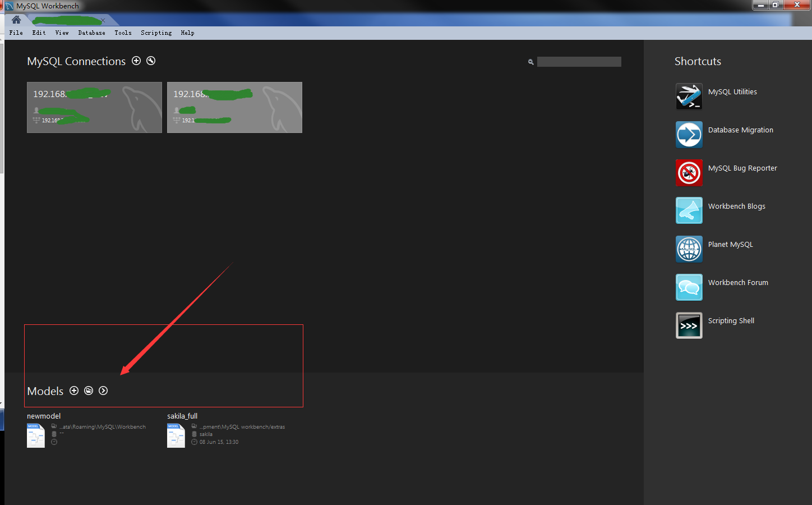Image resolution: width=812 pixels, height=505 pixels.
Task: Select the sakila_full model name
Action: pyautogui.click(x=182, y=416)
